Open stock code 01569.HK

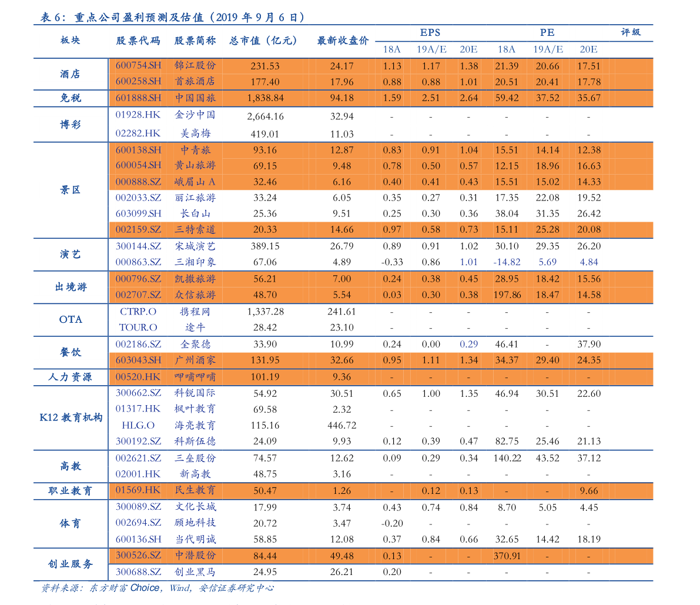tap(138, 490)
